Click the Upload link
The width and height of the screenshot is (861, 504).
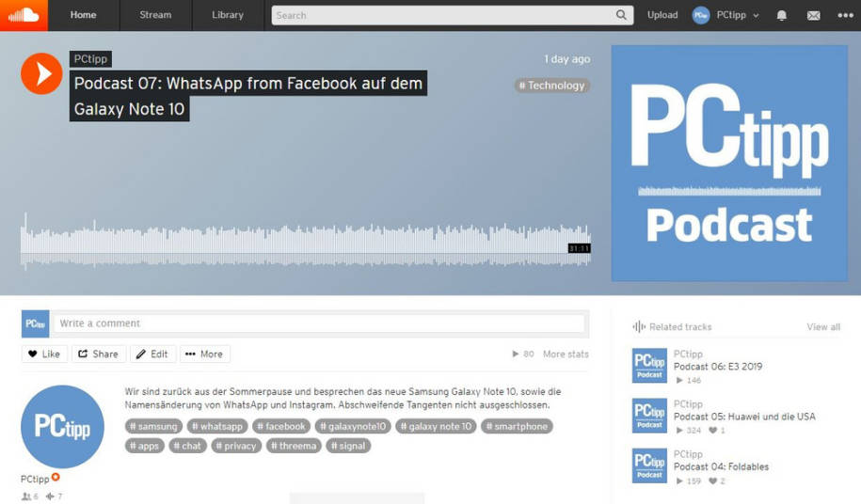click(662, 15)
